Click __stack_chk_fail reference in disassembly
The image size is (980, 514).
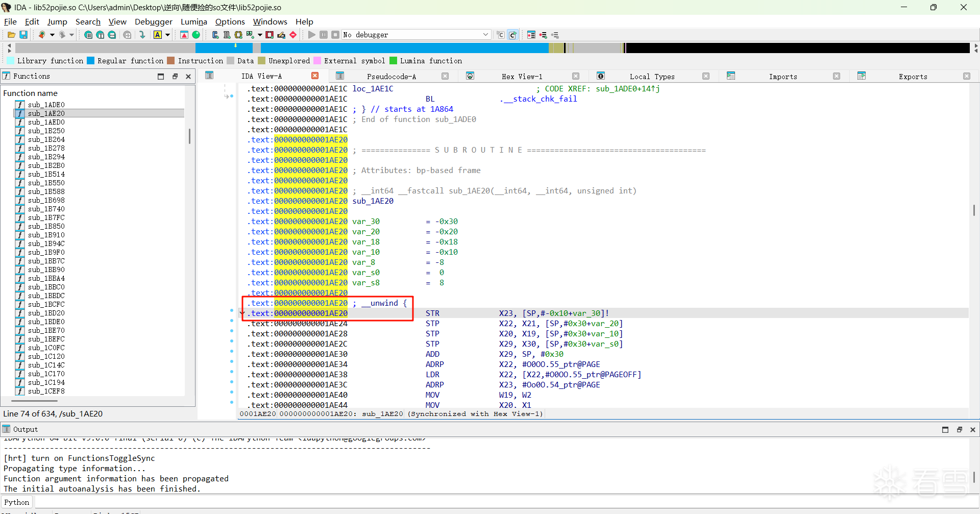tap(538, 99)
